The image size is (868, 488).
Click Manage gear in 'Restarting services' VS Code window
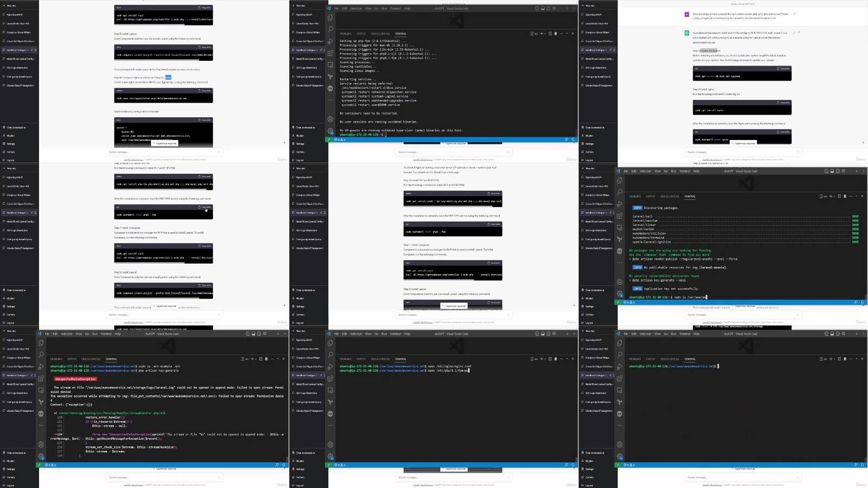330,131
